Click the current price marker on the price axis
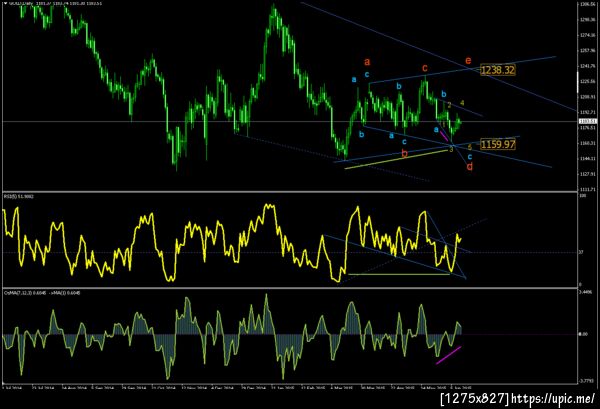Image resolution: width=600 pixels, height=409 pixels. 588,121
